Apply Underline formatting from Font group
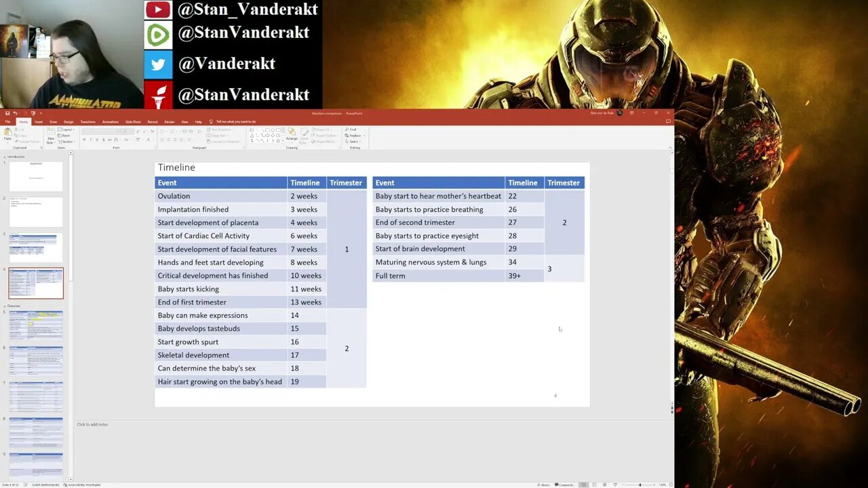The height and width of the screenshot is (488, 868). pos(97,140)
